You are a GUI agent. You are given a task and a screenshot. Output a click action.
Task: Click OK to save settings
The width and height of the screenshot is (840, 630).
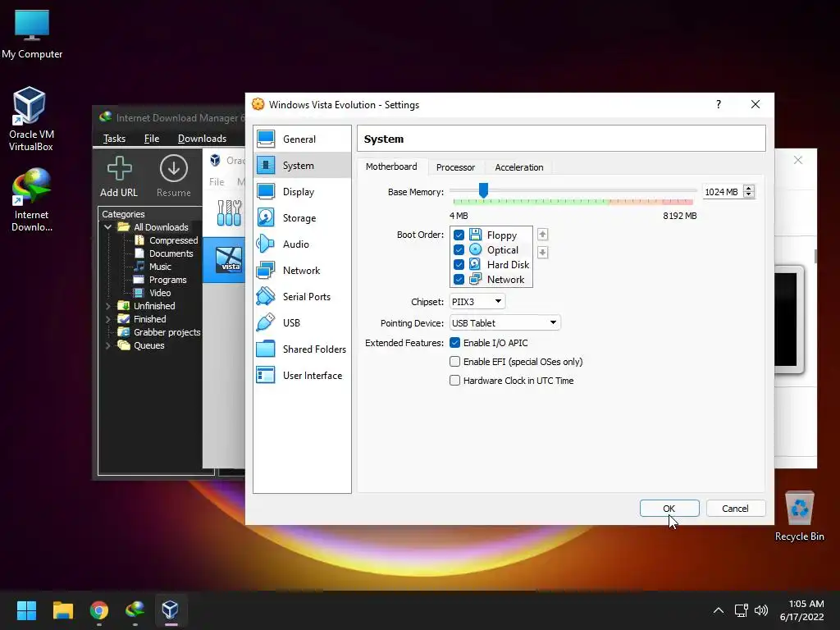(669, 509)
